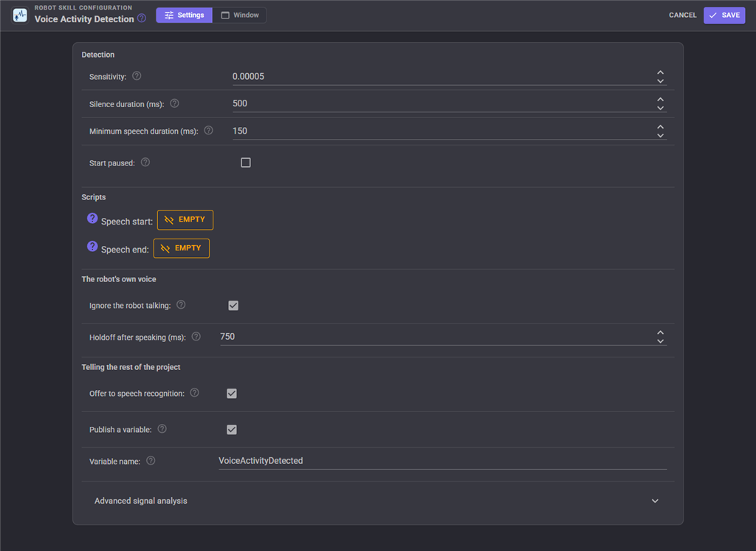Click the Voice Activity Detection skill icon
The width and height of the screenshot is (756, 551).
pos(20,15)
